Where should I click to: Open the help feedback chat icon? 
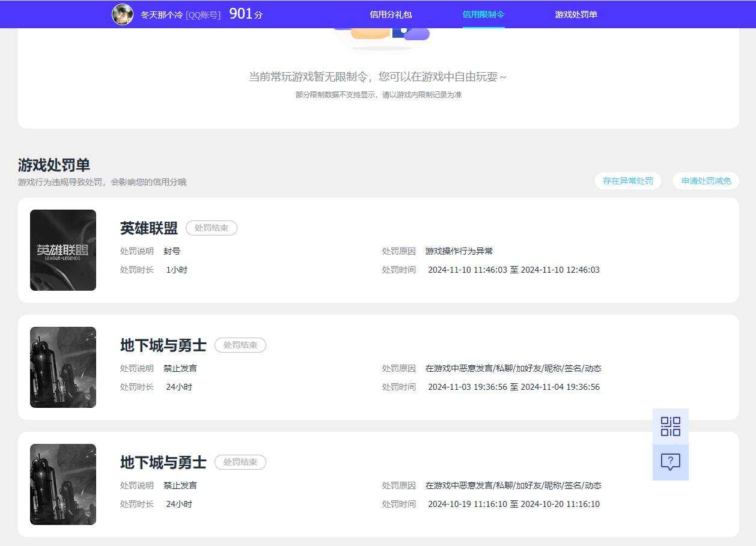671,463
